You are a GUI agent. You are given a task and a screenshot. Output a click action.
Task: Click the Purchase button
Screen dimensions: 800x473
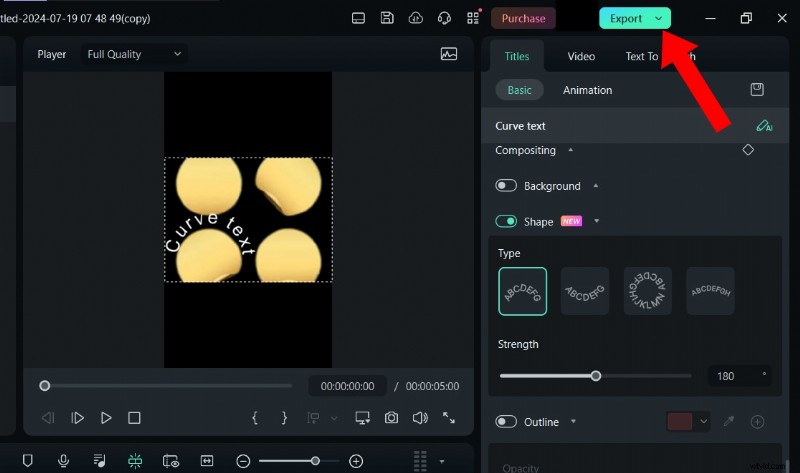(523, 18)
